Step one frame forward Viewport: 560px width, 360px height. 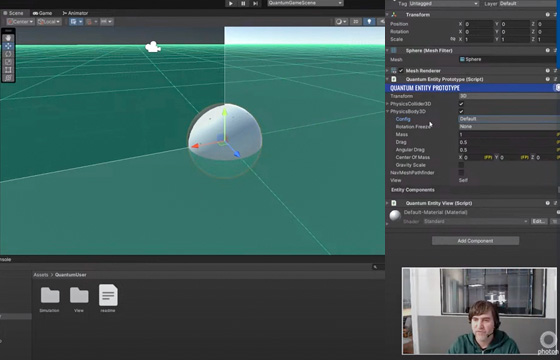tap(255, 3)
